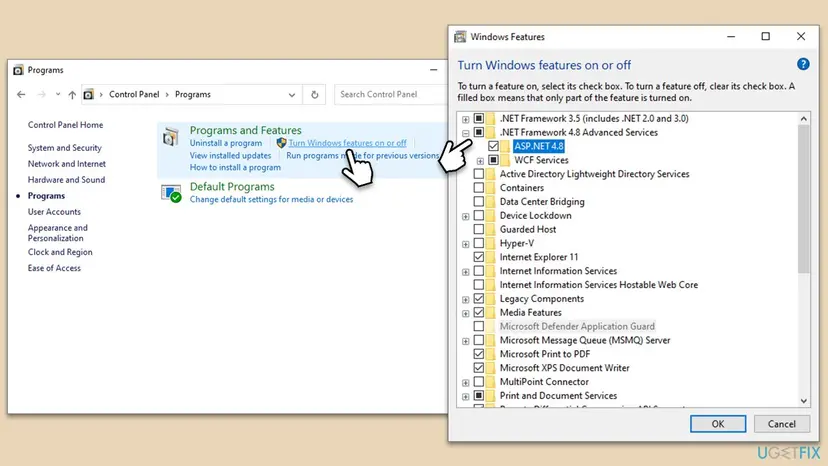Image resolution: width=828 pixels, height=466 pixels.
Task: Click recent locations arrow in Programs window
Action: [58, 95]
